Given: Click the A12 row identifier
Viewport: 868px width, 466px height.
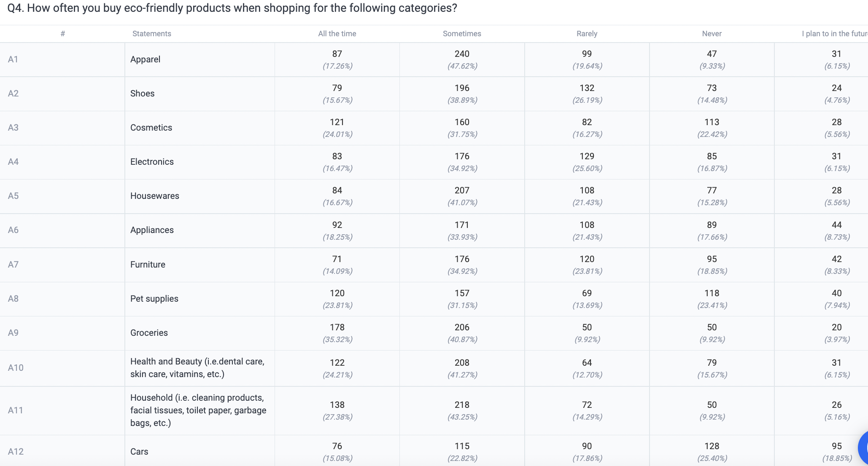Looking at the screenshot, I should click(x=16, y=452).
